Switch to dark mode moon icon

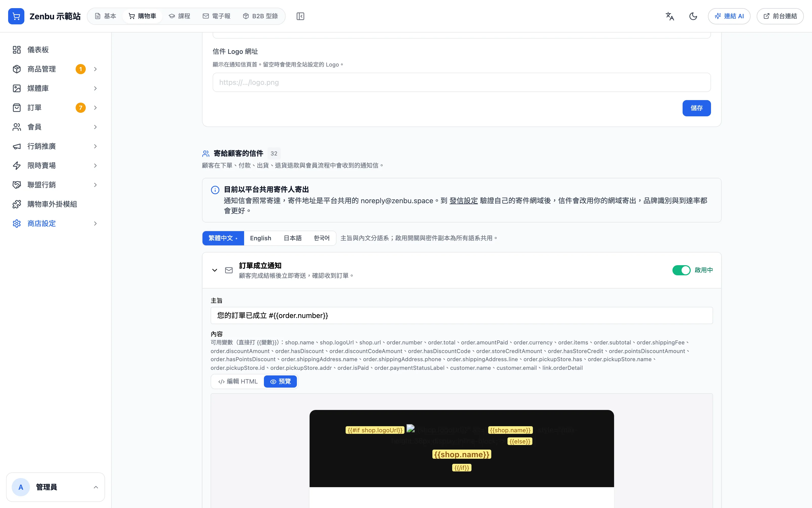click(x=693, y=16)
